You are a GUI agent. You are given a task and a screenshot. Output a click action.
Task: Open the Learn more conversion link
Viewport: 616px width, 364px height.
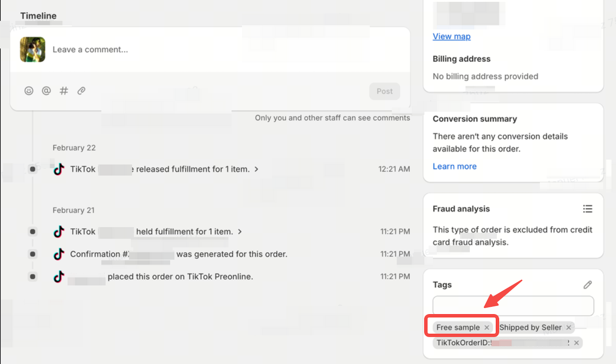454,166
